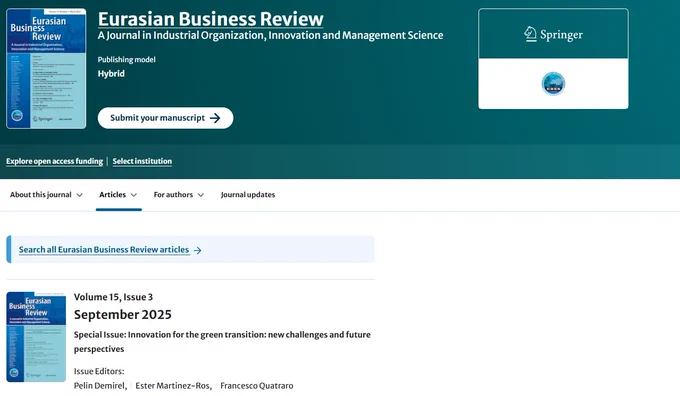680x396 pixels.
Task: Click arrow icon in Submit your manuscript
Action: point(215,118)
